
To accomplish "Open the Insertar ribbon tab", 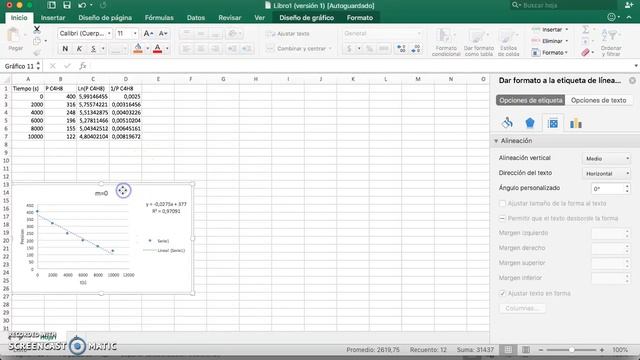I will tap(53, 18).
